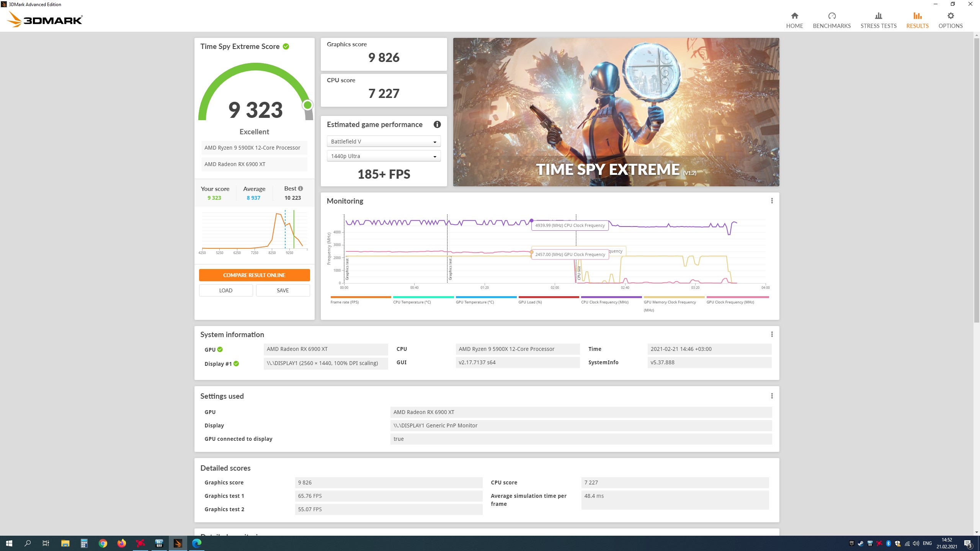
Task: Click the estimated game performance info icon
Action: (x=437, y=124)
